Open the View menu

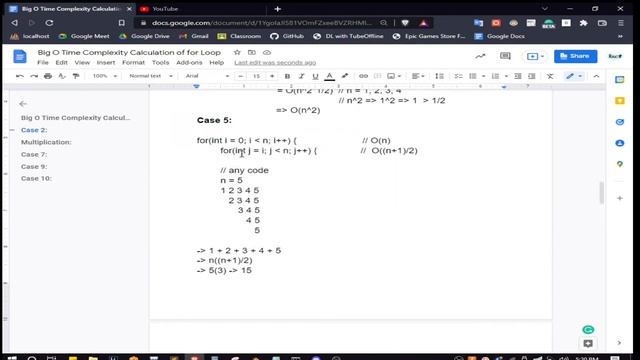click(x=82, y=62)
